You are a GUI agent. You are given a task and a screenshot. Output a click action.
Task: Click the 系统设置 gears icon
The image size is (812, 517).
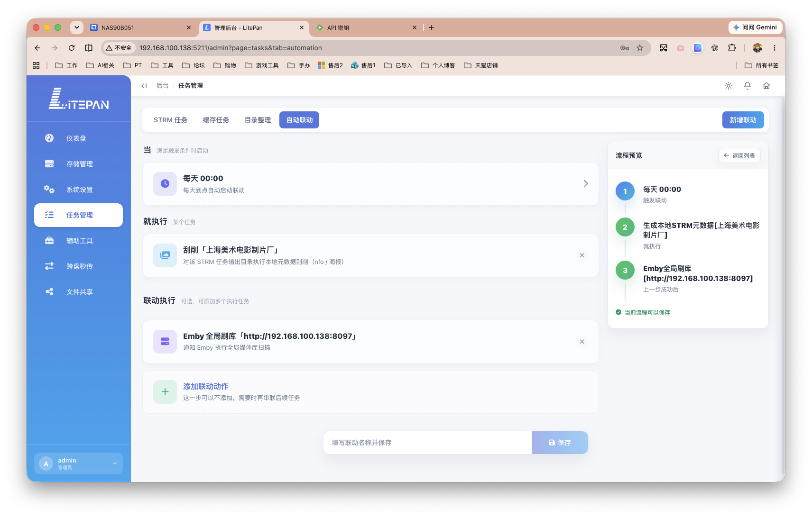click(49, 190)
